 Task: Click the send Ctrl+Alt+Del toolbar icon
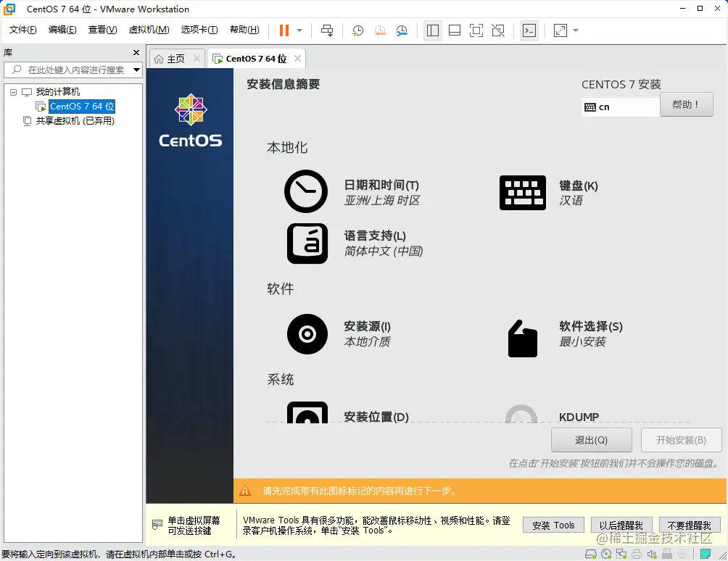(x=327, y=30)
